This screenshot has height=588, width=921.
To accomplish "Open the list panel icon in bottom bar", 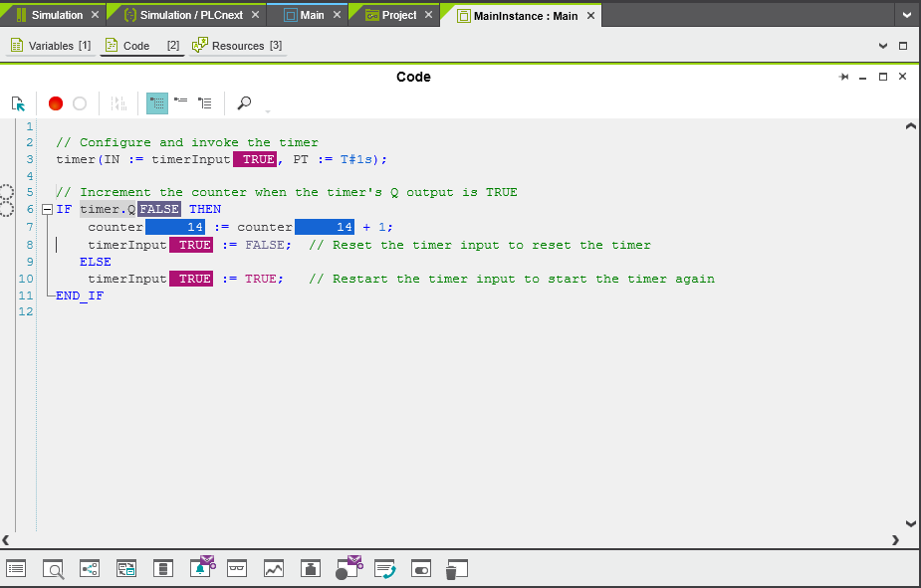I will pos(16,569).
